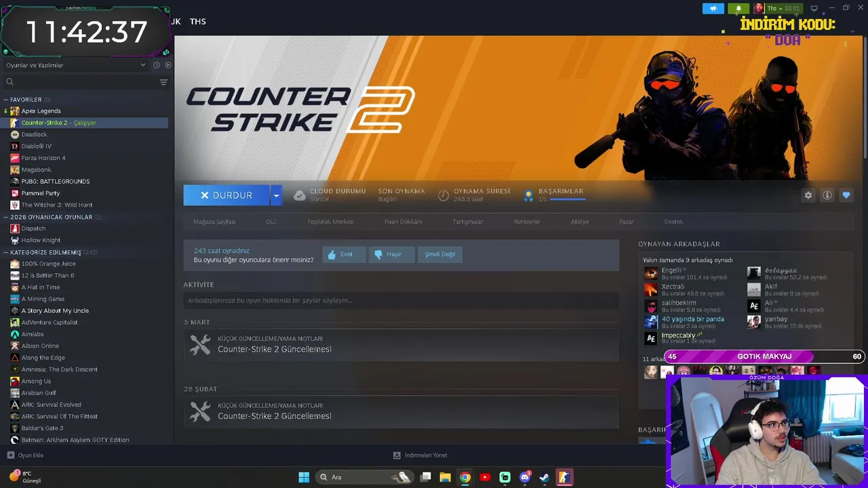Open the Pazar tab

point(627,222)
